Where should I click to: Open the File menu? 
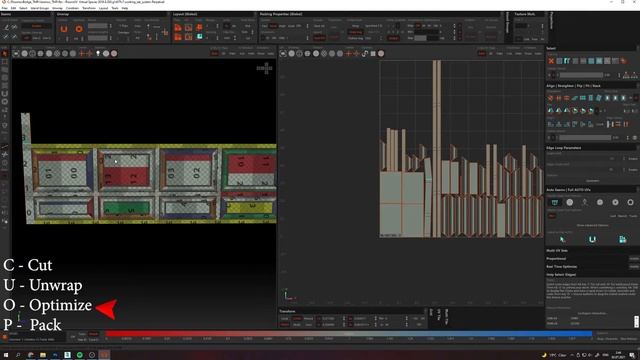(4, 8)
